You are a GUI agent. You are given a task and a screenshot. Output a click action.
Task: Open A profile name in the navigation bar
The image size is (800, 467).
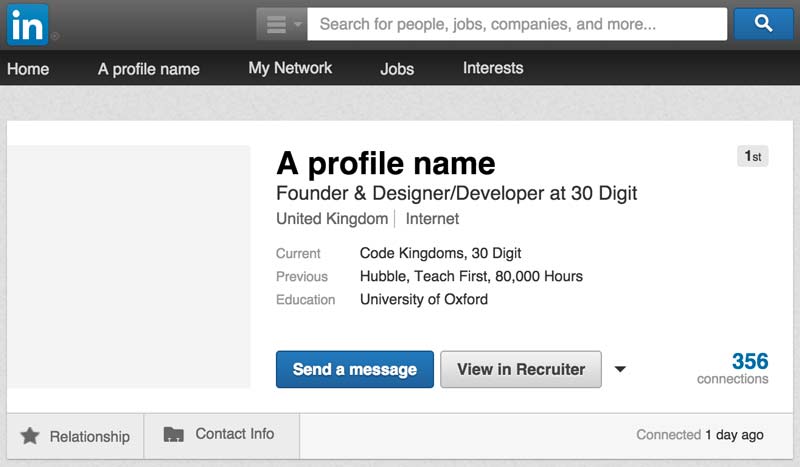(x=148, y=68)
